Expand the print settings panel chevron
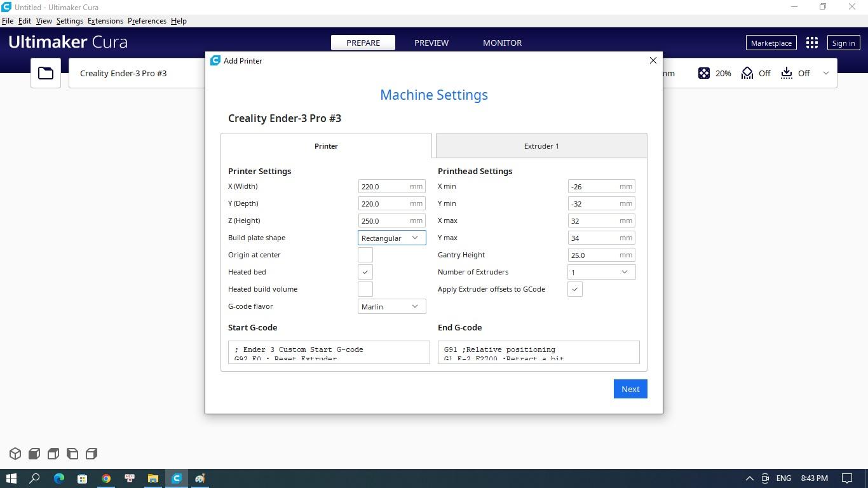This screenshot has width=868, height=488. (x=826, y=73)
